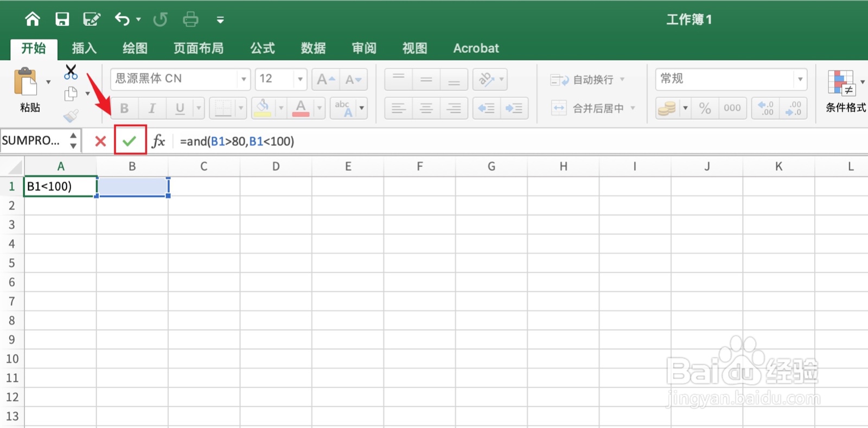Align text to top

(x=398, y=80)
